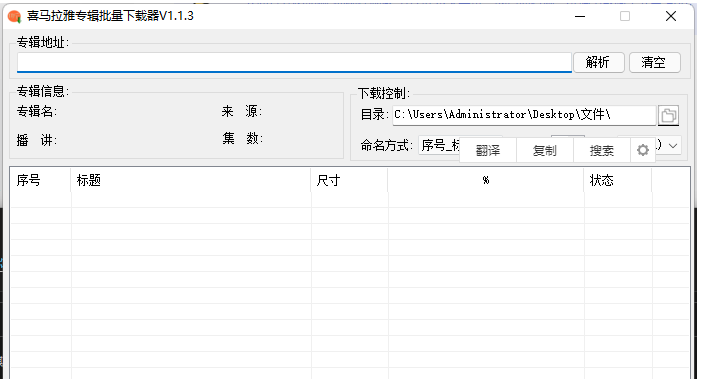701x379 pixels.
Task: Close the 喜马拉雅专辑批量下载器 window
Action: point(671,17)
